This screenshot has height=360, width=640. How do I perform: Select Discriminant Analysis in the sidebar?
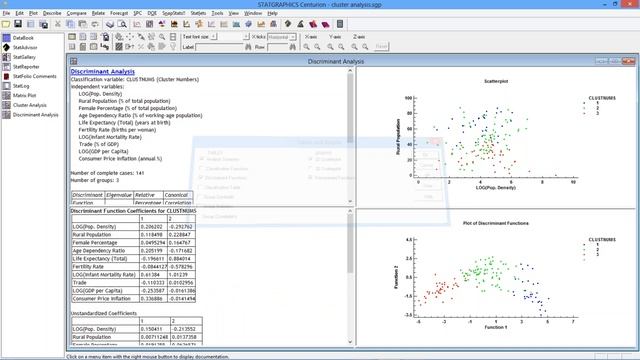click(36, 115)
